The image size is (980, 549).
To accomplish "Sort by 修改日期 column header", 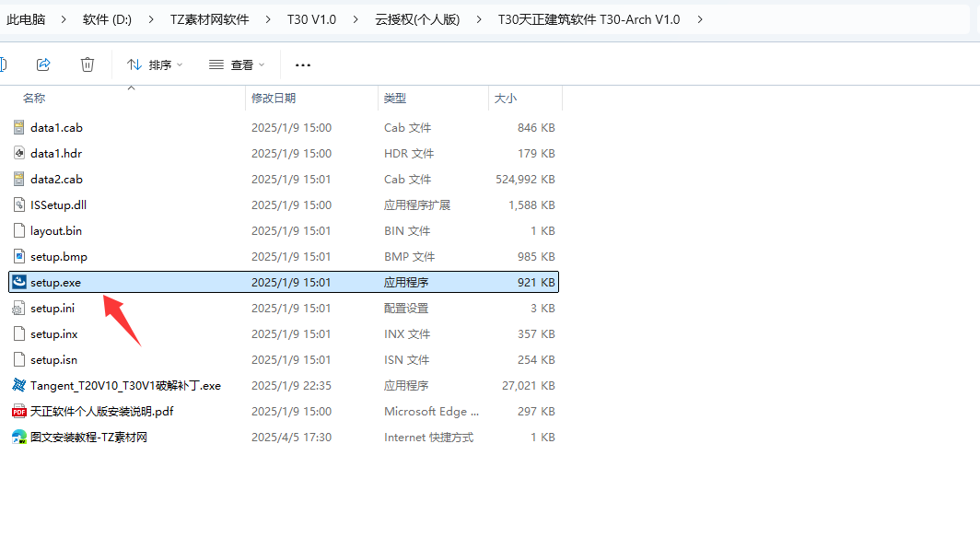I will (274, 99).
